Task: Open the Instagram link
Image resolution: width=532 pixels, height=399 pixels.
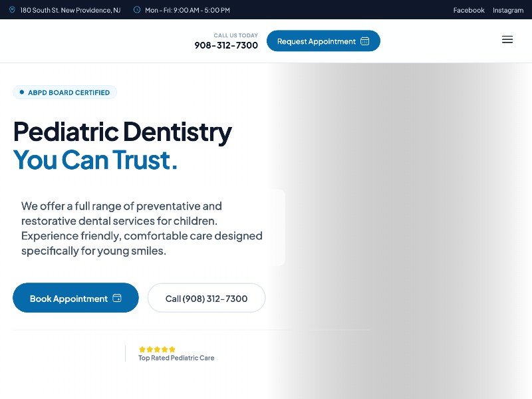Action: click(508, 10)
